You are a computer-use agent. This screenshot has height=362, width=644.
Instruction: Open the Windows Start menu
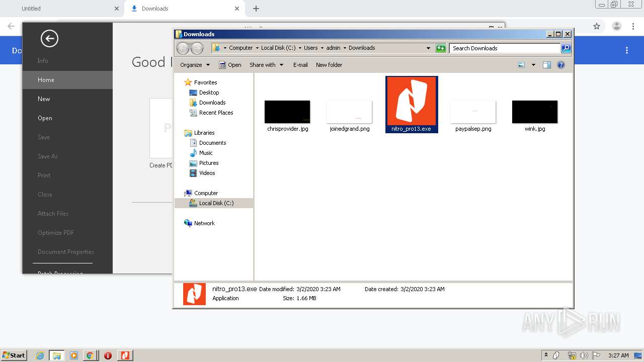(x=14, y=355)
